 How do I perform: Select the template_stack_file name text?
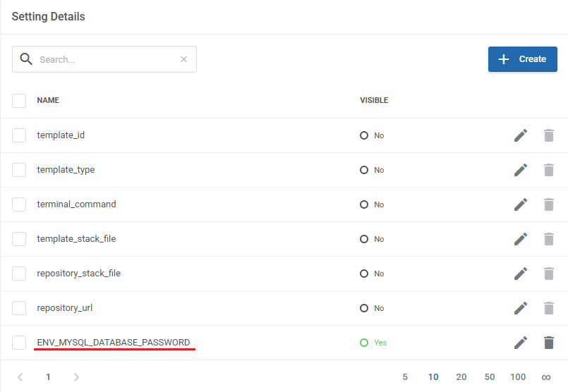(76, 239)
